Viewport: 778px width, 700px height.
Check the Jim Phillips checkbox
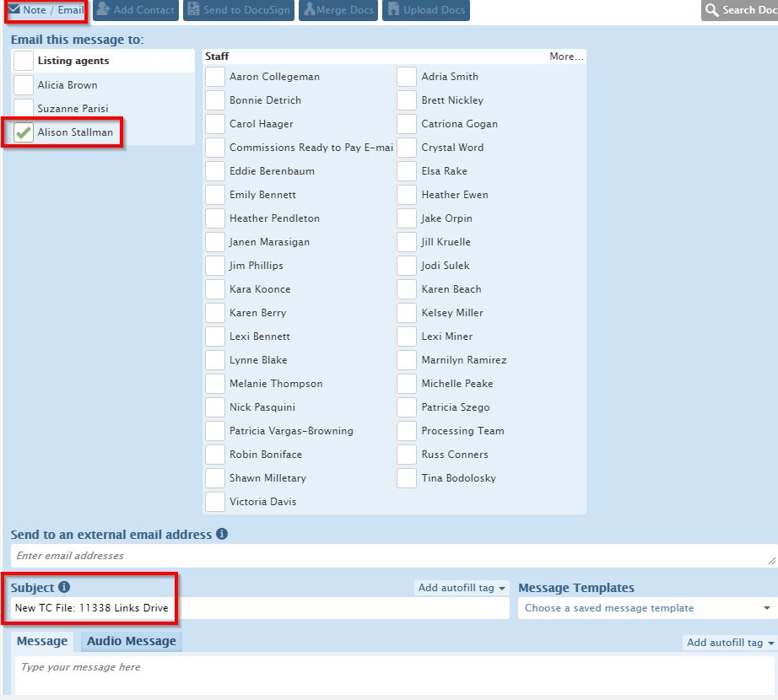click(x=215, y=266)
